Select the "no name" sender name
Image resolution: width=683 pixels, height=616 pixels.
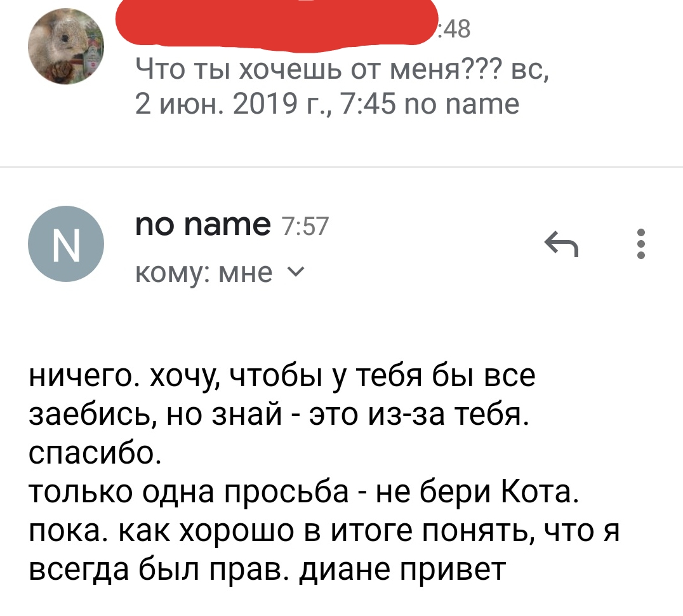coord(202,224)
